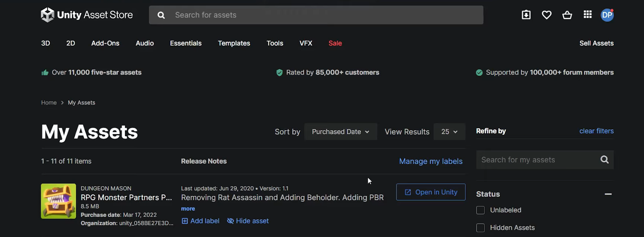Click the Unity Asset Store logo
This screenshot has height=237, width=644.
click(87, 15)
